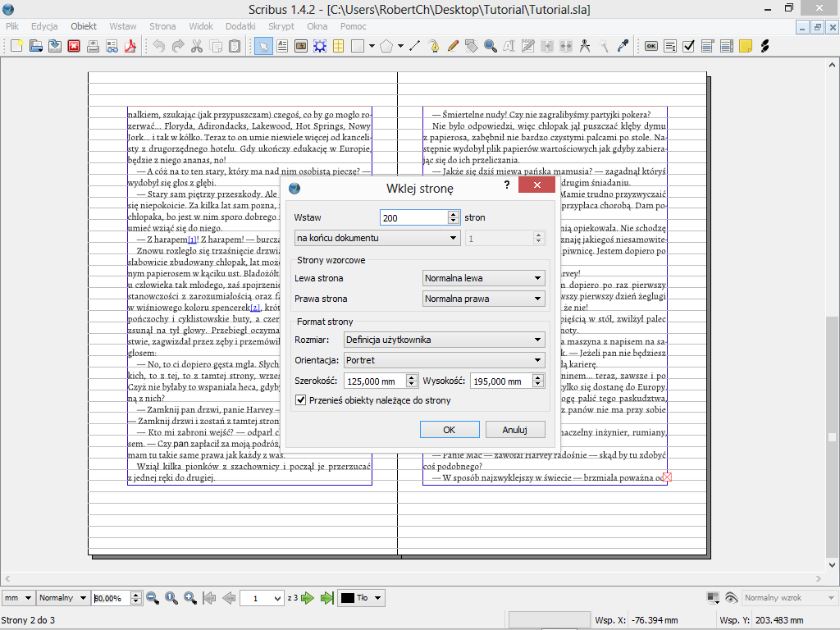Screen dimensions: 840x630
Task: Toggle preview mode eye icon
Action: (x=731, y=598)
